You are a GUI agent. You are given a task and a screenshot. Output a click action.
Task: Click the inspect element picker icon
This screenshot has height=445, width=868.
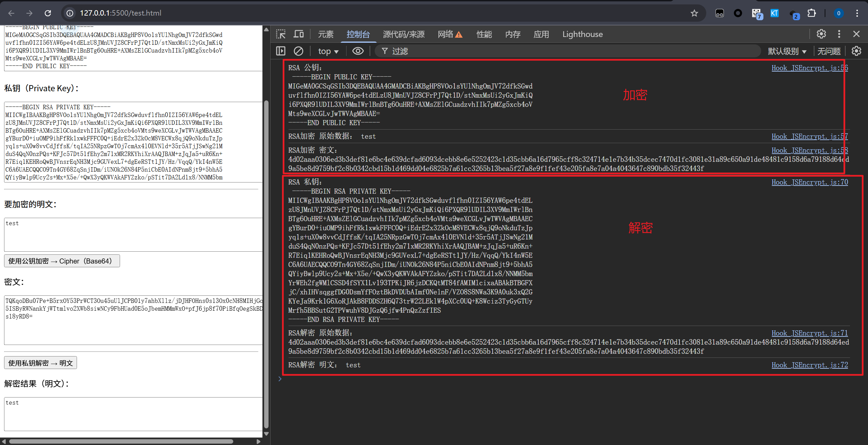tap(281, 34)
